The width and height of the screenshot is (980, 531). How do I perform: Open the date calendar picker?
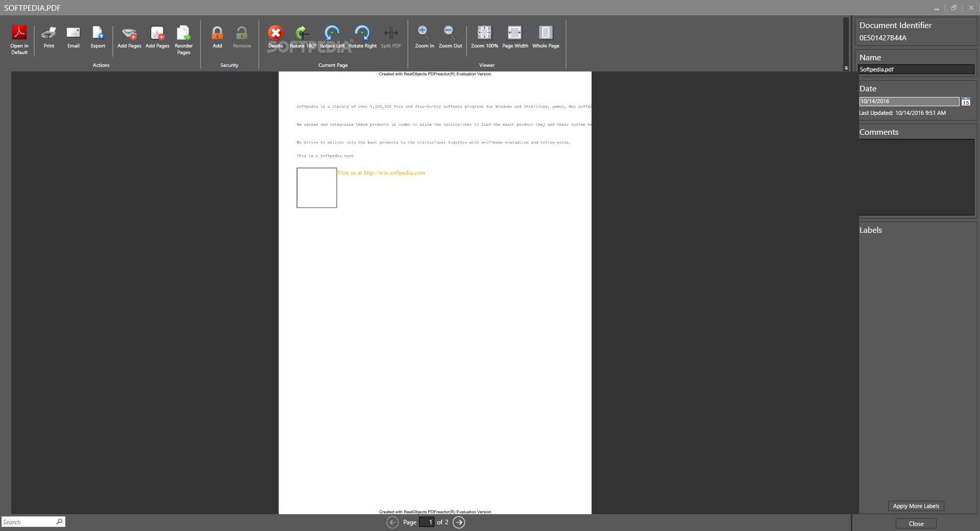point(966,102)
